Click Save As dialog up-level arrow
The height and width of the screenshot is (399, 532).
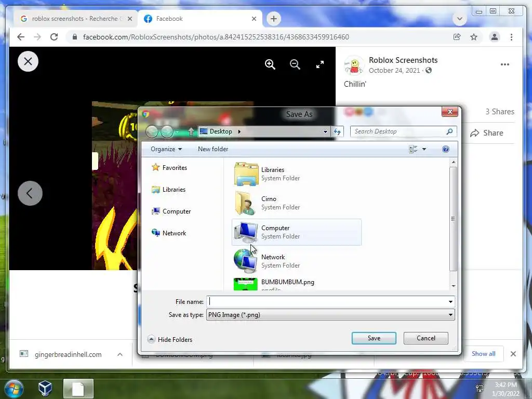(x=191, y=131)
